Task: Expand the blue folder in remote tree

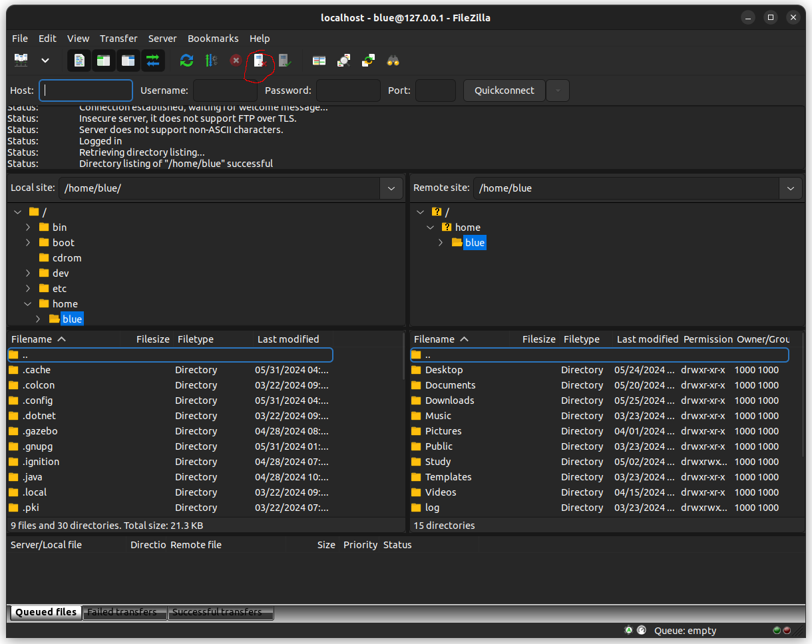Action: tap(441, 243)
